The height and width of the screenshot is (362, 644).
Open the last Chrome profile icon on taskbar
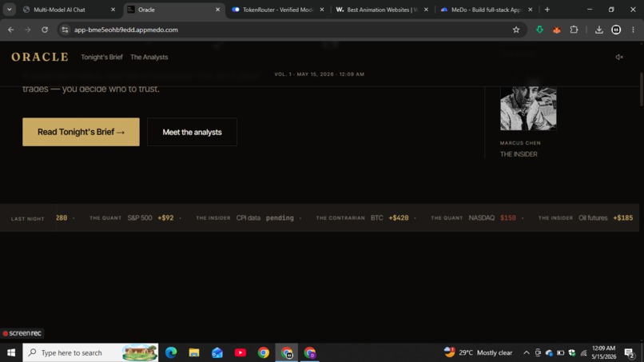tap(310, 352)
